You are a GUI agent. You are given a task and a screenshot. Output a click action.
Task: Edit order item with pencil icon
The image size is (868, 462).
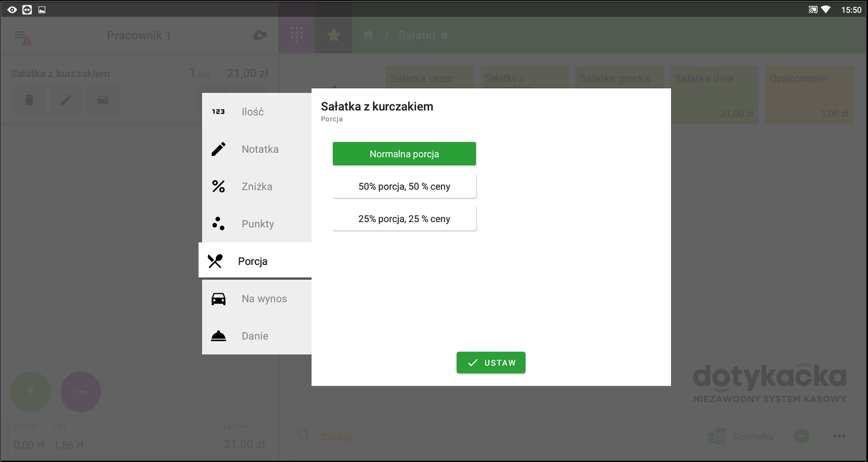point(66,100)
